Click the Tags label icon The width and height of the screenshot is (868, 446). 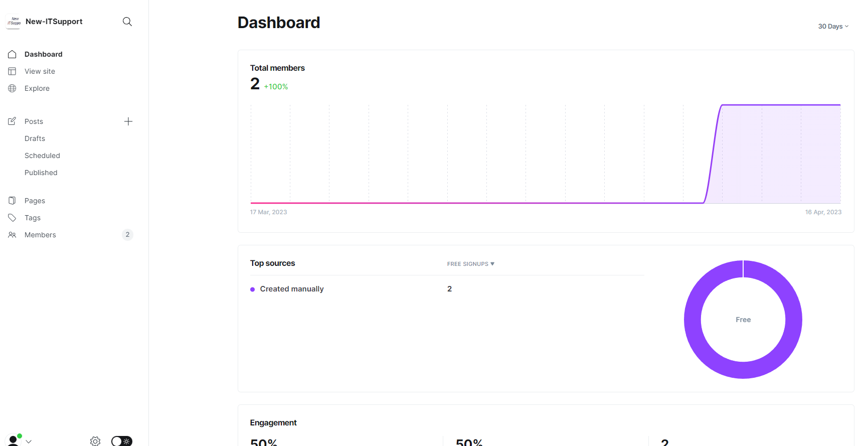(x=13, y=218)
